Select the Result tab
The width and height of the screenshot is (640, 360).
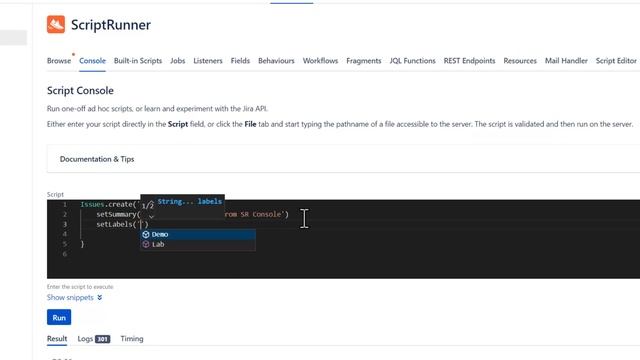coord(57,338)
